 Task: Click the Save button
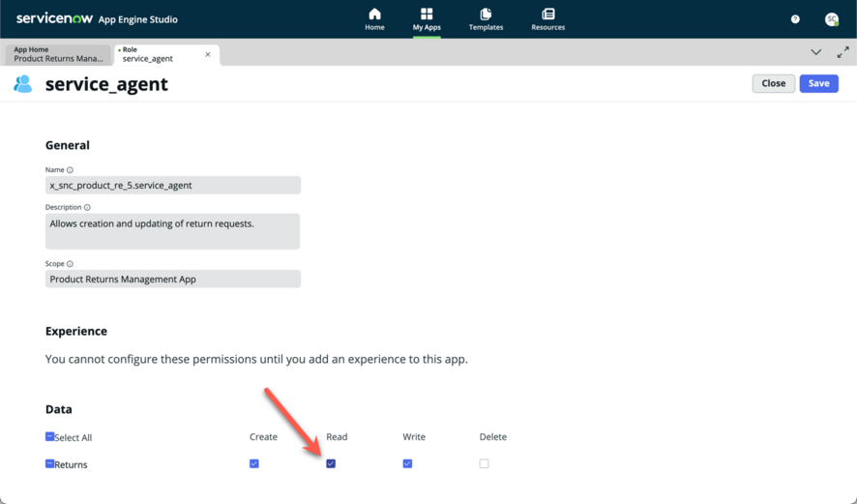pos(818,83)
